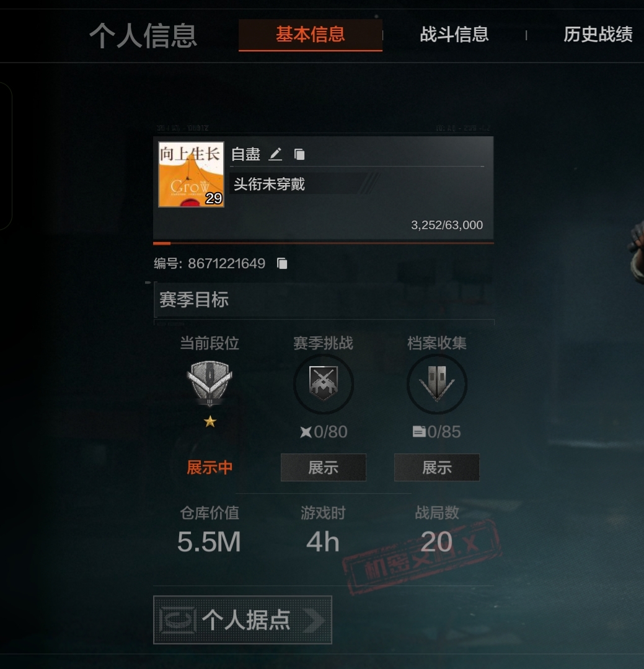This screenshot has width=644, height=669.
Task: Show archive collection via 展示 button
Action: tap(436, 468)
